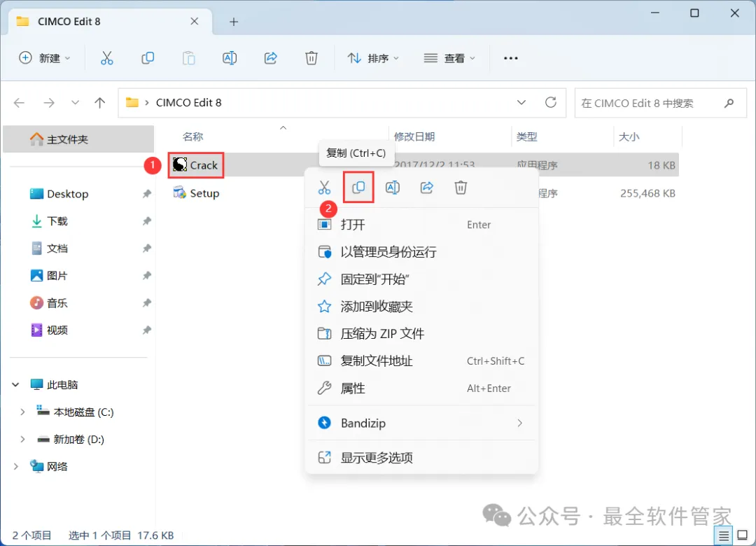
Task: Choose 打开 in the context menu
Action: click(x=421, y=225)
